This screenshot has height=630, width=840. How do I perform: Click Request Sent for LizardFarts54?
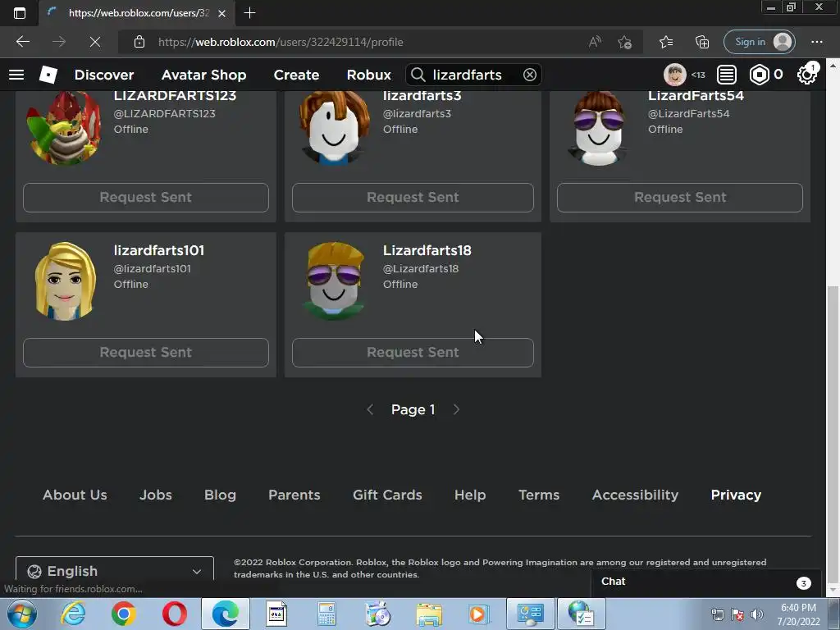680,197
